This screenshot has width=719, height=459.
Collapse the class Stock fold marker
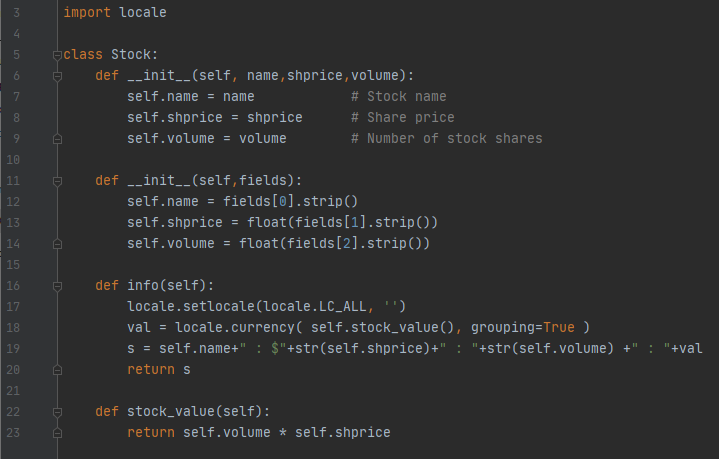point(57,55)
